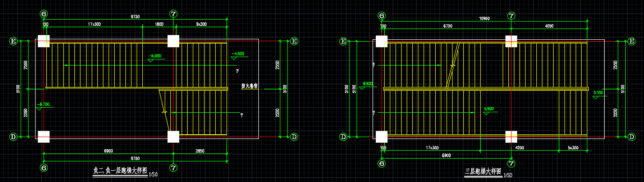
Task: Click the 6.600 elevation label
Action: tap(367, 84)
